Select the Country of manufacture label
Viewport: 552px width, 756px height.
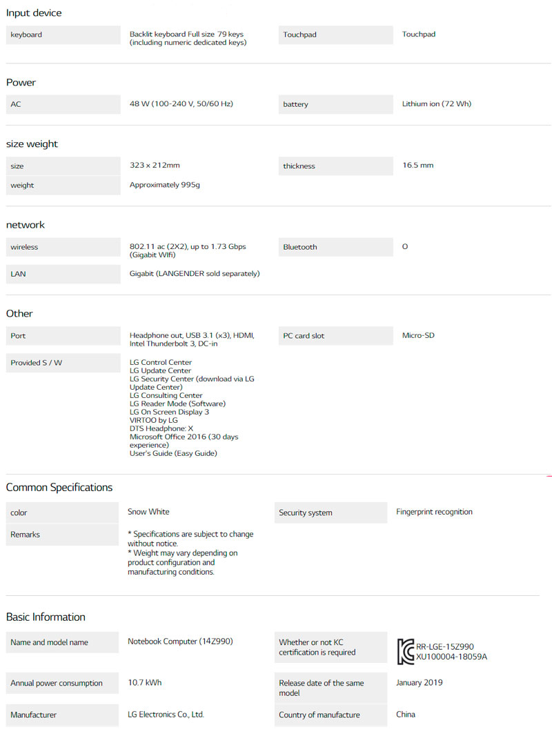(331, 715)
